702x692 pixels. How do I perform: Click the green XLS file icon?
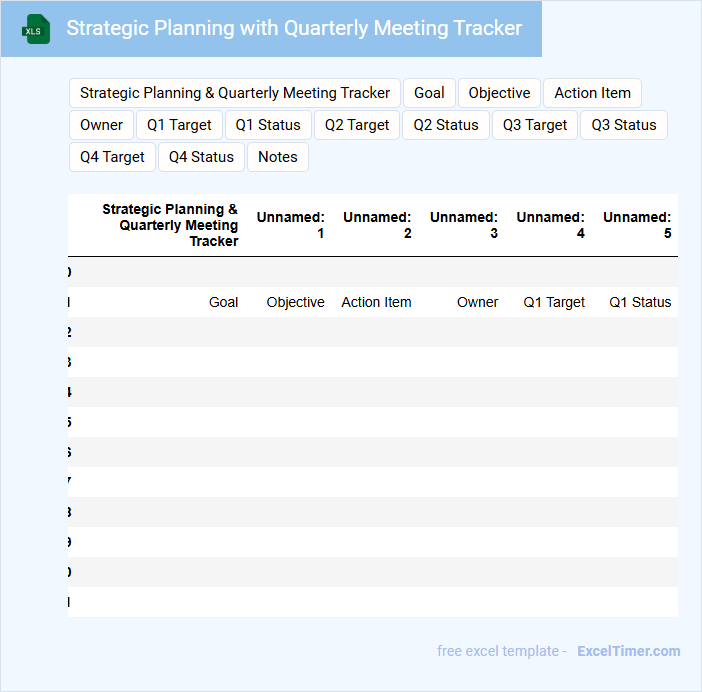pos(37,29)
